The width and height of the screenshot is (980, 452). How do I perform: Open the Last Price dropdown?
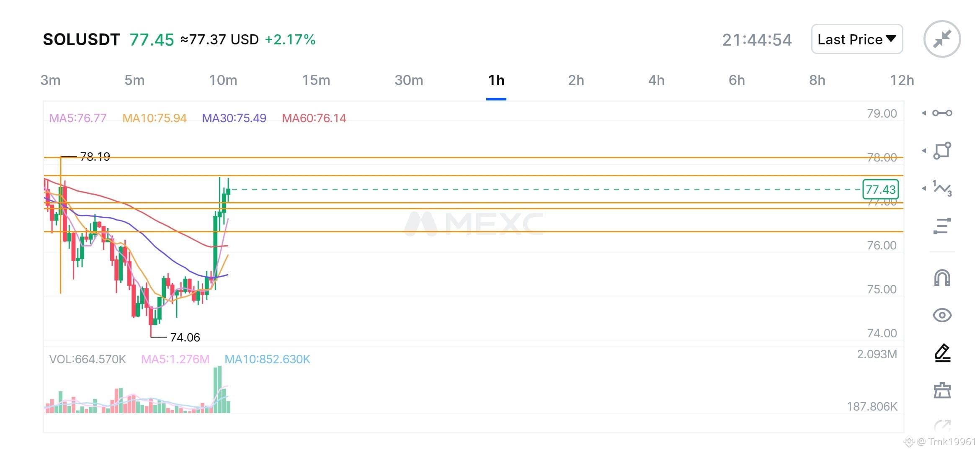pos(857,39)
